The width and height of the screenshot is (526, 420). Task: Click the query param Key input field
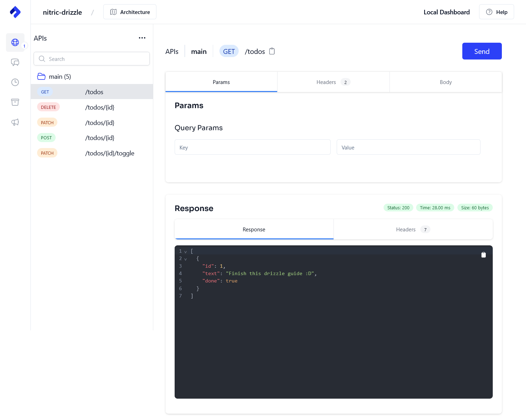pyautogui.click(x=252, y=147)
